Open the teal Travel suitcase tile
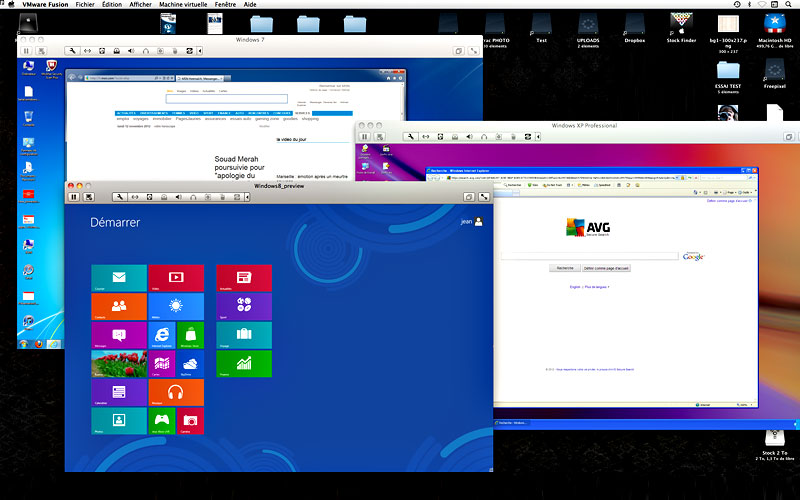This screenshot has height=500, width=800. [244, 335]
